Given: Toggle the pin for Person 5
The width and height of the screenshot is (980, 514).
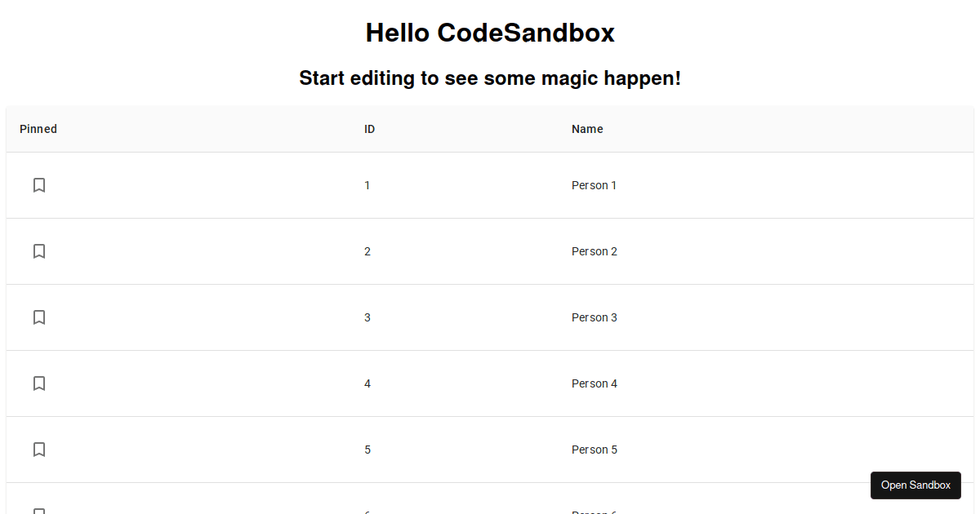Looking at the screenshot, I should pos(39,450).
